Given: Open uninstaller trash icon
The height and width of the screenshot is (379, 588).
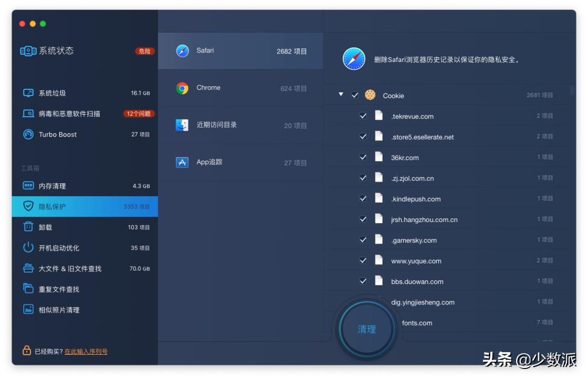Looking at the screenshot, I should pos(28,227).
